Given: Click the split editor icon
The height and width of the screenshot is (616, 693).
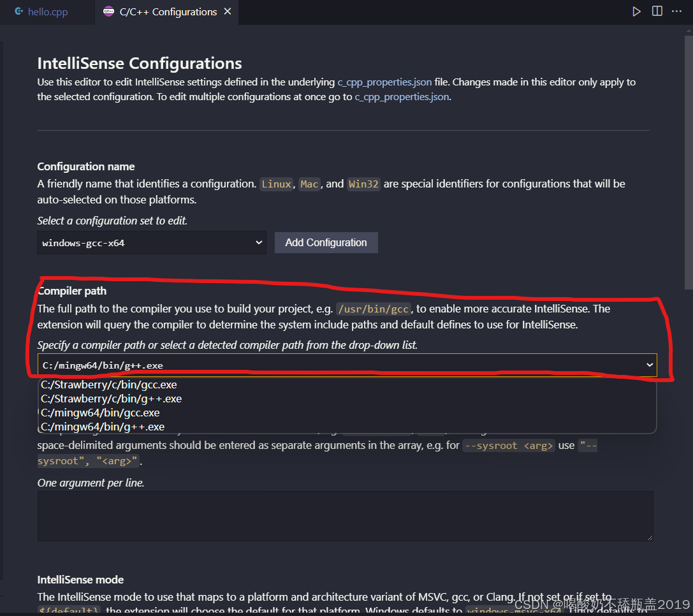Looking at the screenshot, I should pos(657,11).
